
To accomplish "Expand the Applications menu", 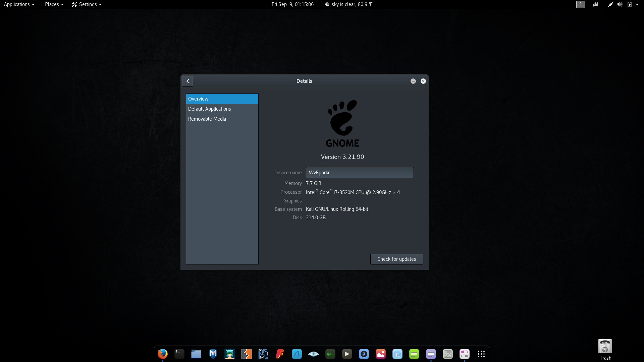I will point(19,4).
